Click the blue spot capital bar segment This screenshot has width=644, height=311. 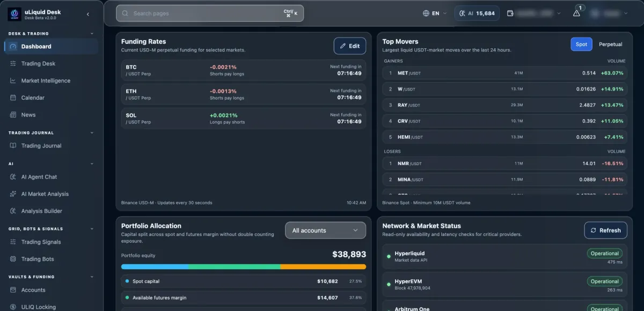pos(155,266)
